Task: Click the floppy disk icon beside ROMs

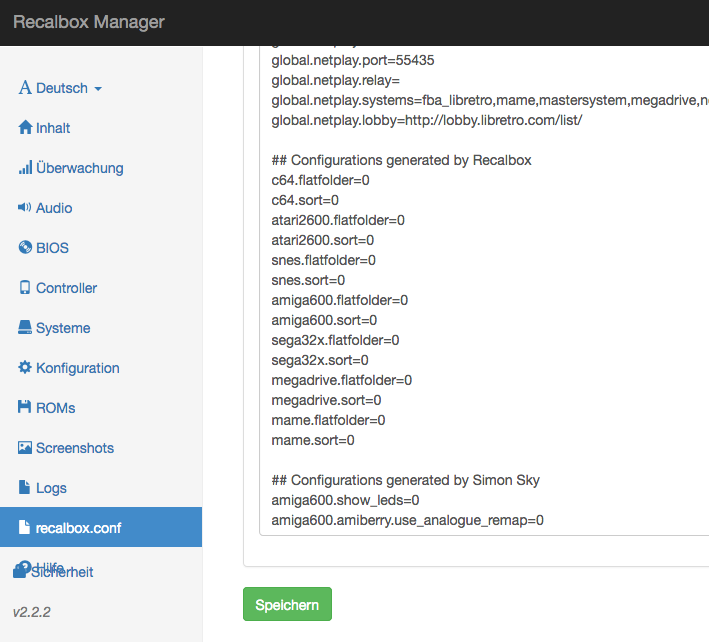Action: (x=24, y=407)
